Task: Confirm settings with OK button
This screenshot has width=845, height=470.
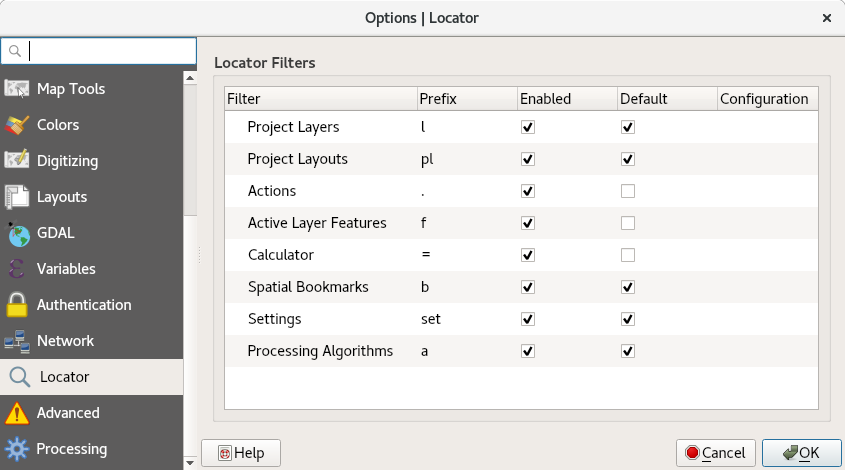Action: point(801,453)
